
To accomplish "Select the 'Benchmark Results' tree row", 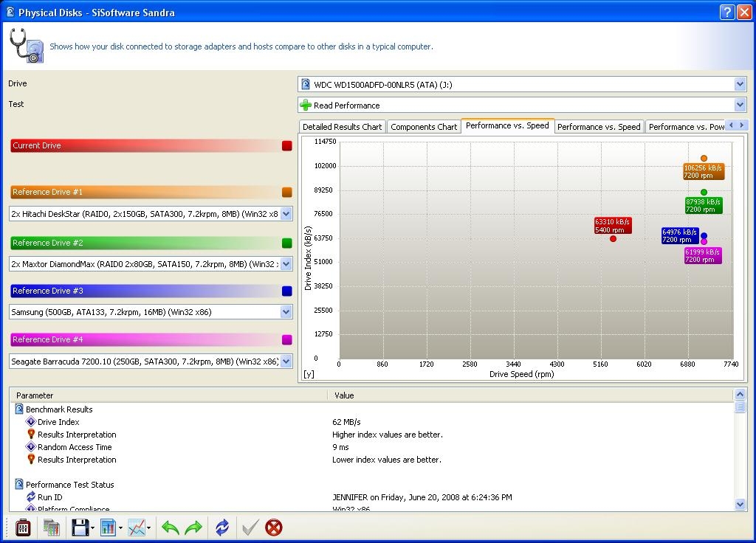I will coord(59,409).
